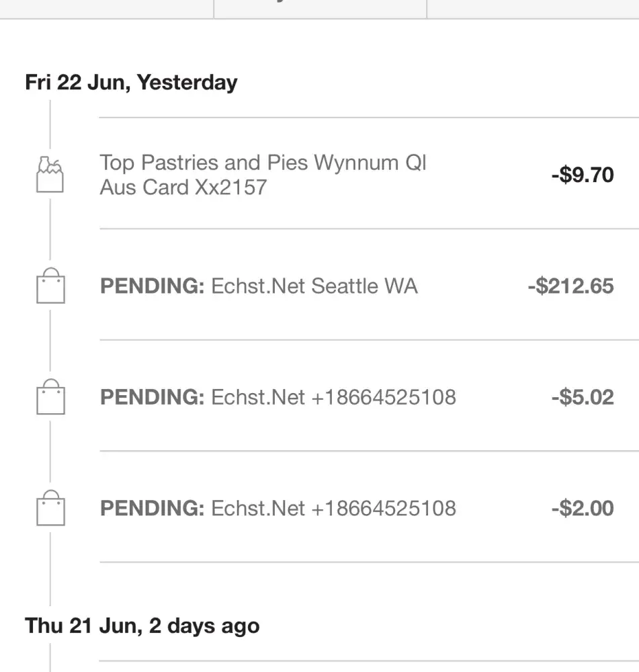This screenshot has width=639, height=672.
Task: Tap the Fri 22 Jun, Yesterday header
Action: (131, 83)
